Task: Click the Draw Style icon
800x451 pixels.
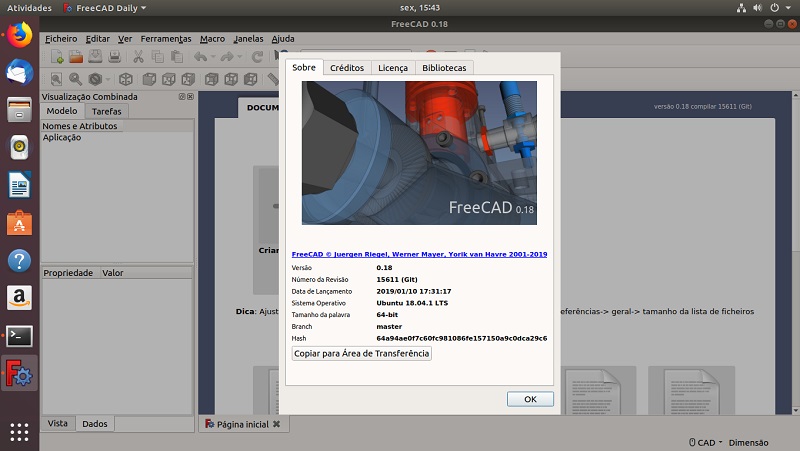Action: tap(95, 79)
